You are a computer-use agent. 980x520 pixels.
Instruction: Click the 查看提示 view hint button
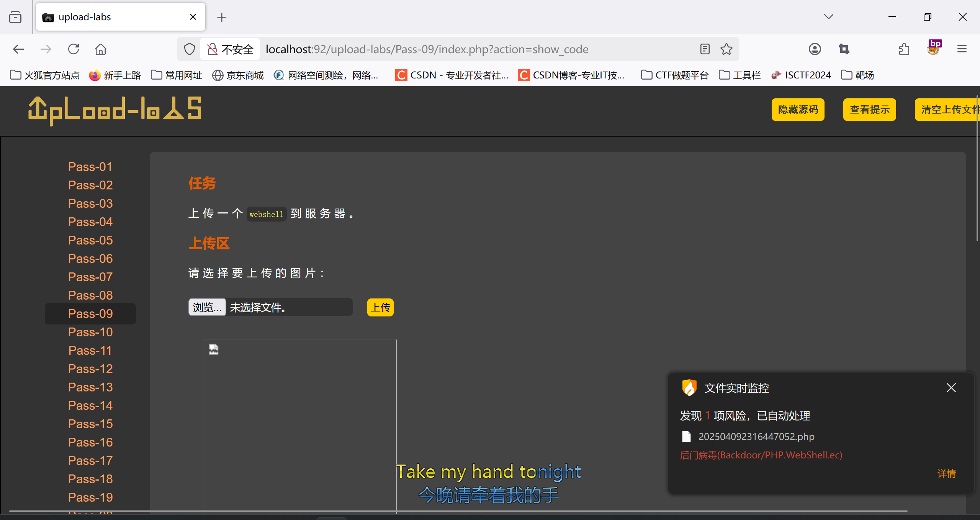click(x=869, y=110)
